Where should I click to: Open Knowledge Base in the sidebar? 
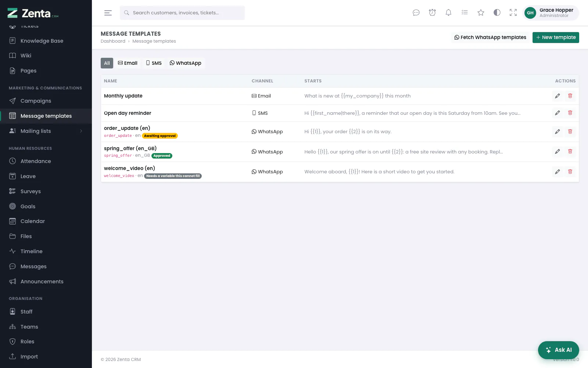tap(46, 41)
